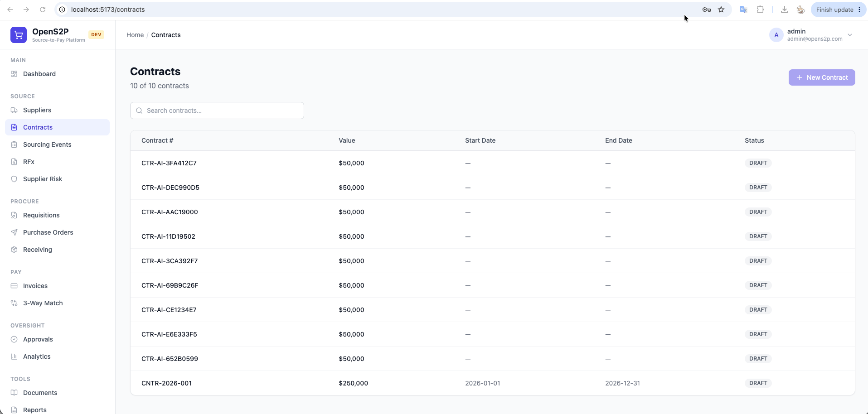
Task: Click the translate icon in browser toolbar
Action: tap(743, 10)
